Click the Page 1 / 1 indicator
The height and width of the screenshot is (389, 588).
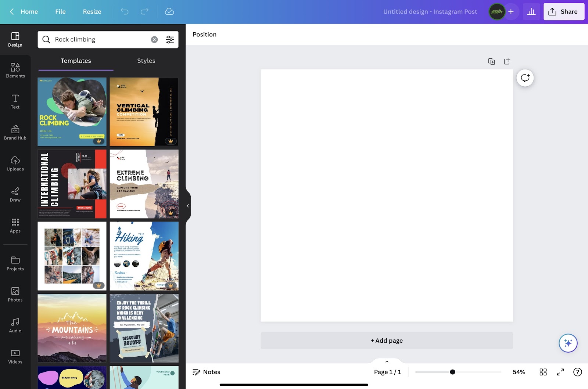(x=387, y=372)
